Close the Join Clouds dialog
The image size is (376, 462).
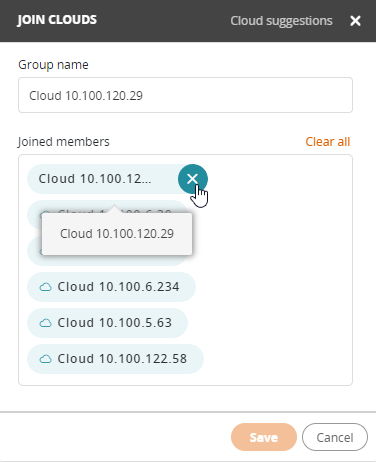(355, 21)
